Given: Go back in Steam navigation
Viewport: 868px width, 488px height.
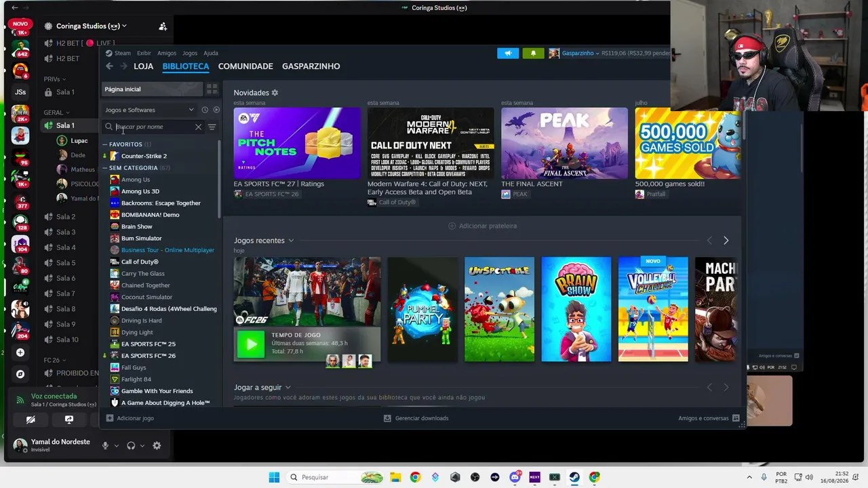Looking at the screenshot, I should pos(109,66).
